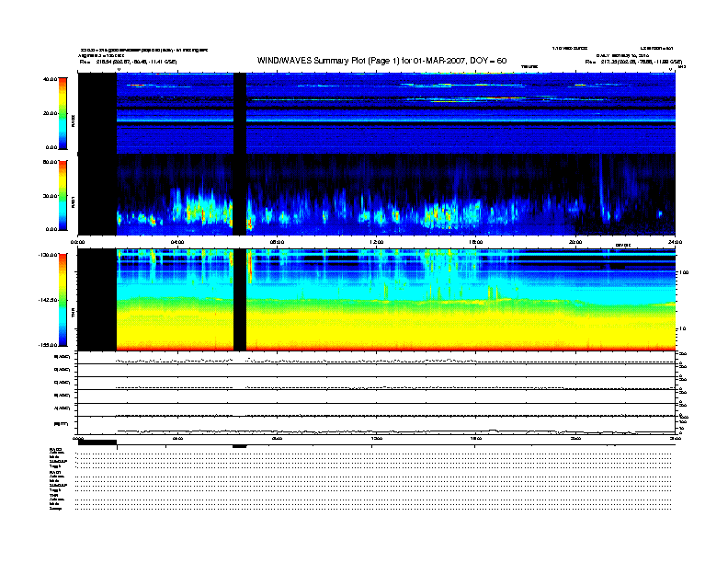Click the 100 label on TNR right axis

point(684,272)
